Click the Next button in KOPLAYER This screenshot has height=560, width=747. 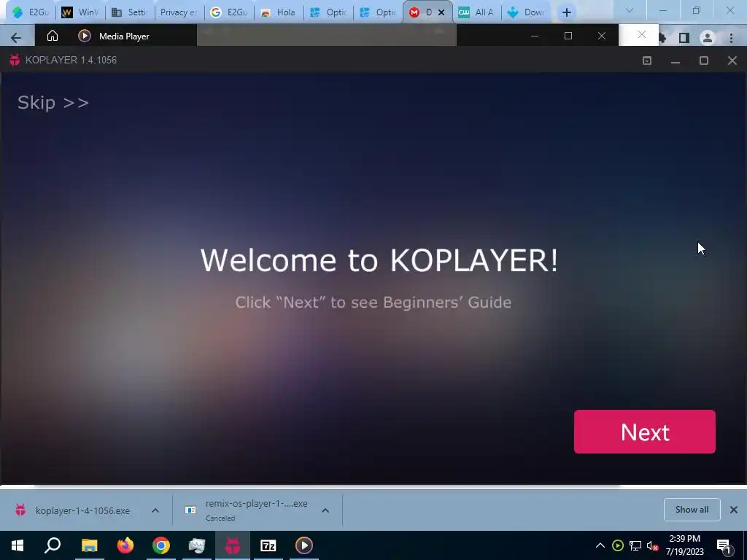click(x=645, y=432)
